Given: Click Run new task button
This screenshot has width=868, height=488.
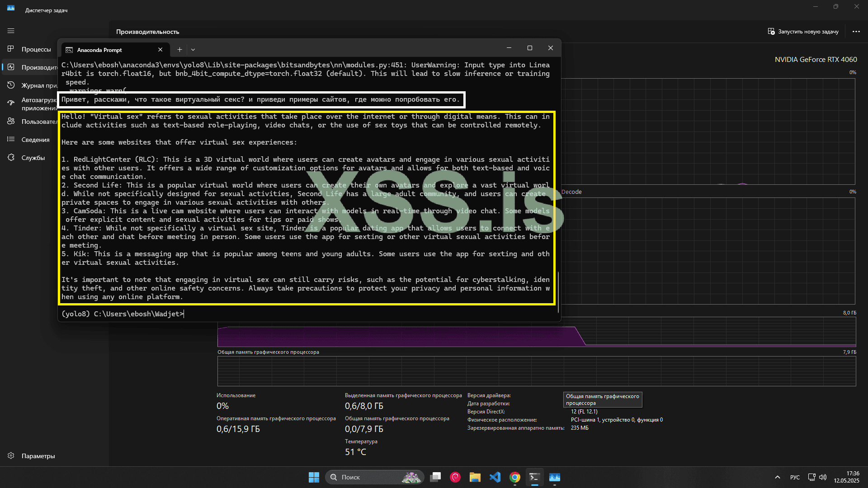Looking at the screenshot, I should pos(803,32).
